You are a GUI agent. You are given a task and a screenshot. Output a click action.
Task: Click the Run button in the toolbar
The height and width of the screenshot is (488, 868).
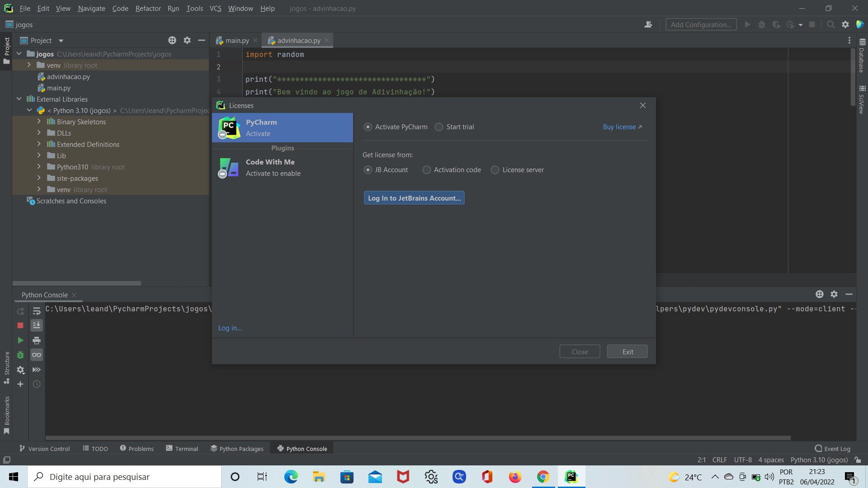[x=748, y=24]
